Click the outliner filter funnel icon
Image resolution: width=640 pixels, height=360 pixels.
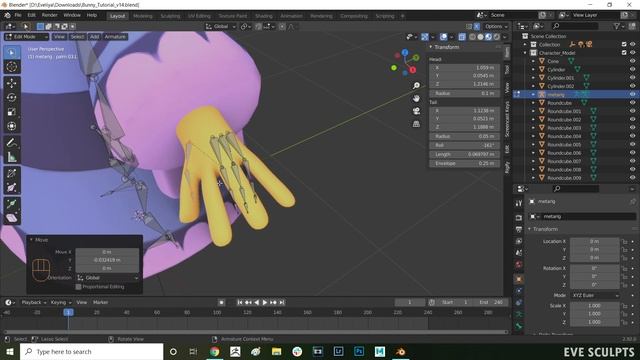click(x=617, y=26)
